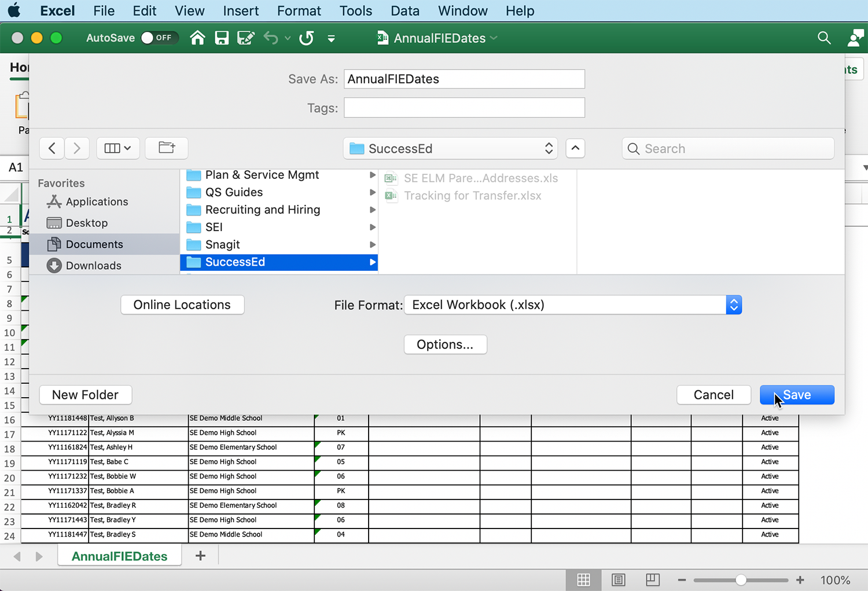The height and width of the screenshot is (591, 868).
Task: Open the Edit menu
Action: 145,11
